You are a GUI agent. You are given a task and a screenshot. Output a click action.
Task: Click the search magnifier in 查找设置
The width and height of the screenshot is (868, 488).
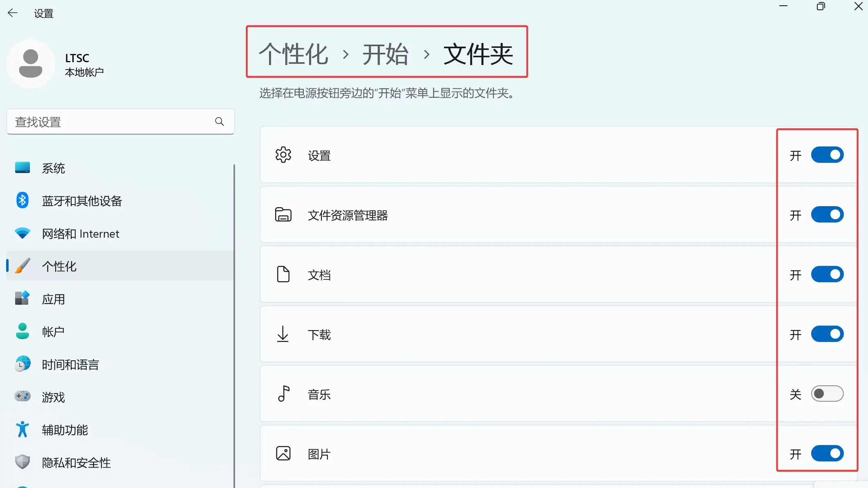(x=219, y=121)
